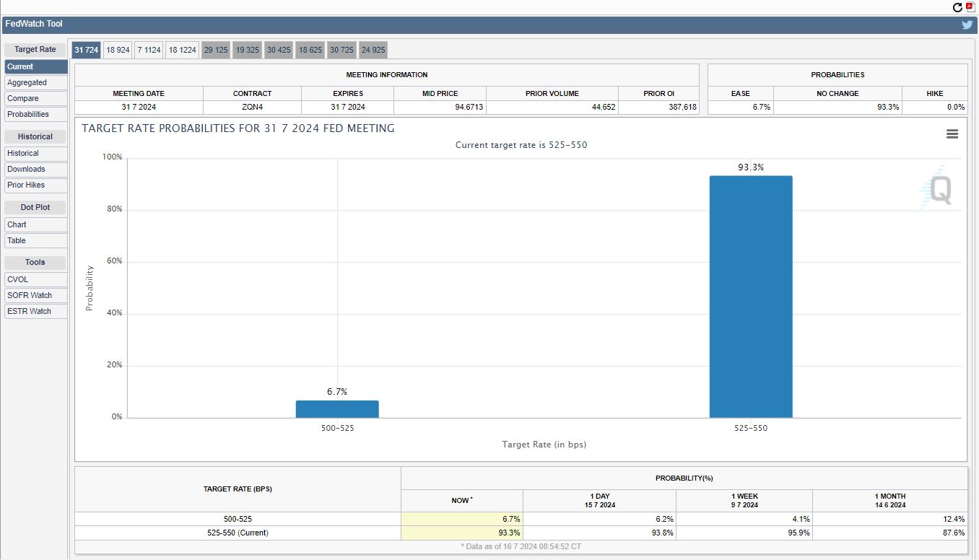This screenshot has height=560, width=979.
Task: Open the chart hamburger menu icon
Action: tap(952, 134)
